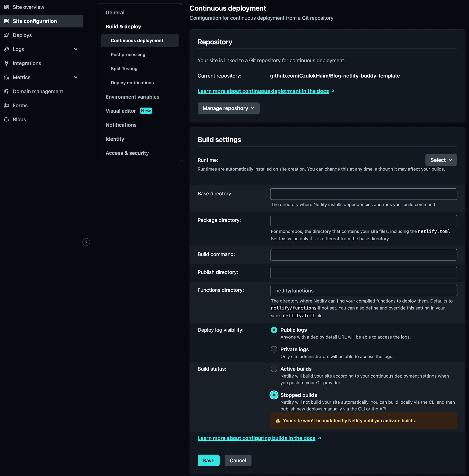Image resolution: width=469 pixels, height=476 pixels.
Task: Open the Runtime Select dropdown
Action: [441, 160]
